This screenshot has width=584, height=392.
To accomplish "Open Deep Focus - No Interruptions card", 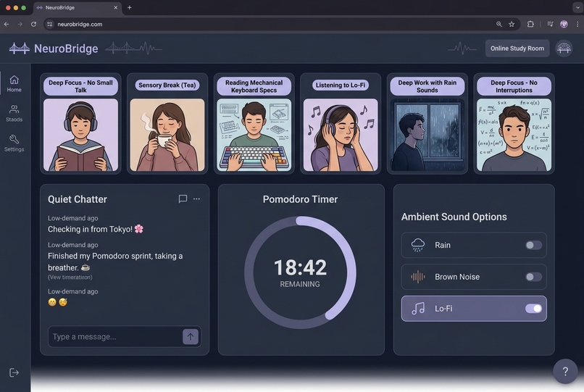I will [514, 124].
